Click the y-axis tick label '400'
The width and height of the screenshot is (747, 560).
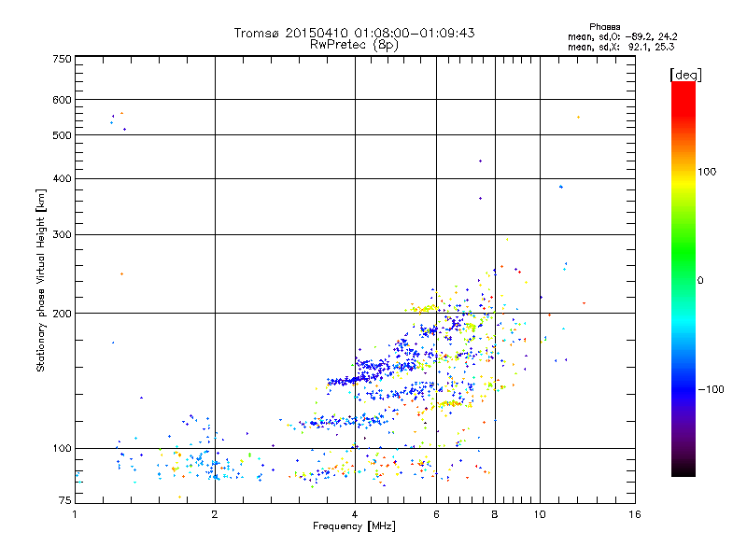coord(62,178)
